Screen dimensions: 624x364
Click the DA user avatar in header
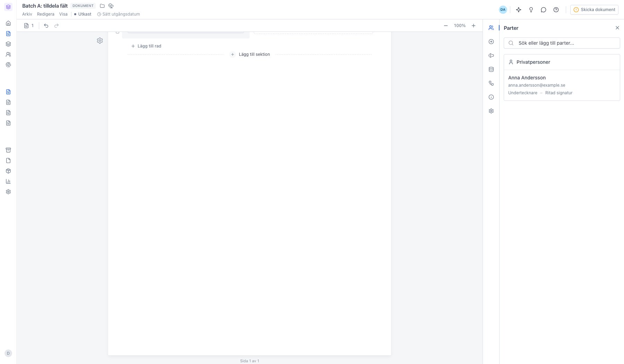click(503, 10)
